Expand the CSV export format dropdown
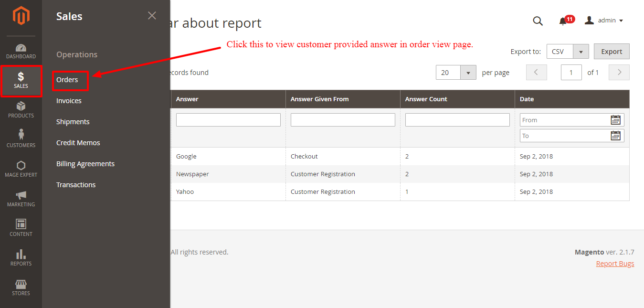Image resolution: width=644 pixels, height=308 pixels. (x=581, y=51)
